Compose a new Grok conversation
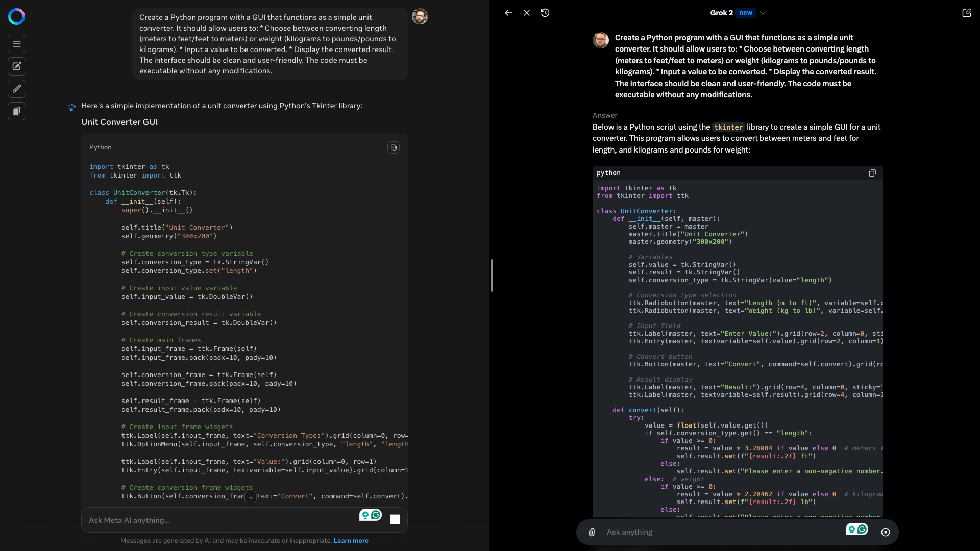Image resolution: width=980 pixels, height=551 pixels. (966, 13)
